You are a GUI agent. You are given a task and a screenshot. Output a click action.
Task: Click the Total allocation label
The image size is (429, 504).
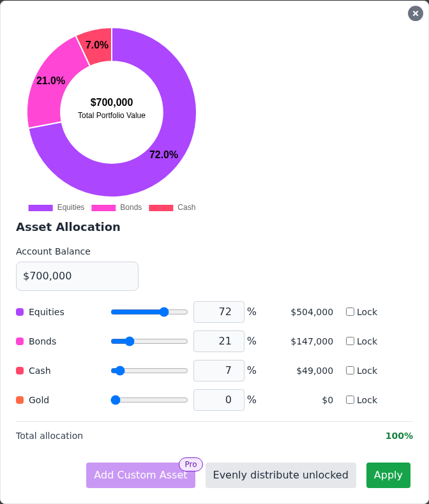[50, 436]
